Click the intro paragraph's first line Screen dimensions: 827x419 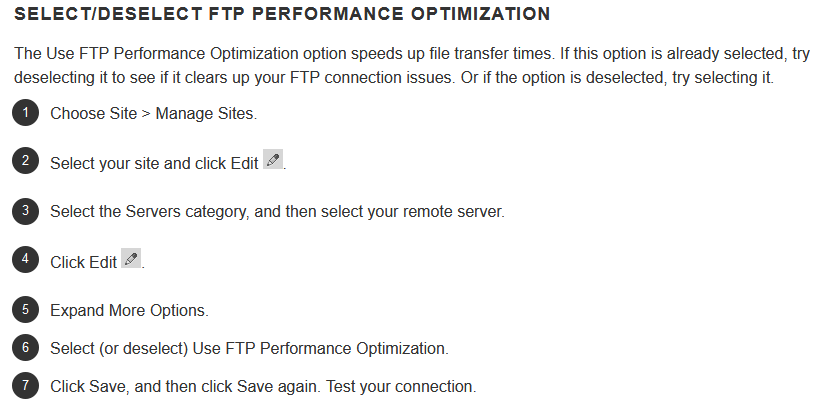(411, 54)
